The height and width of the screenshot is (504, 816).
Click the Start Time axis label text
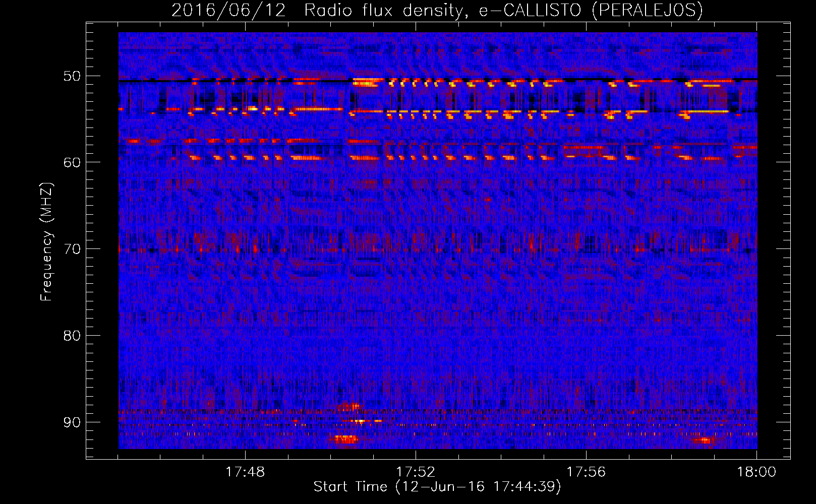pyautogui.click(x=437, y=487)
